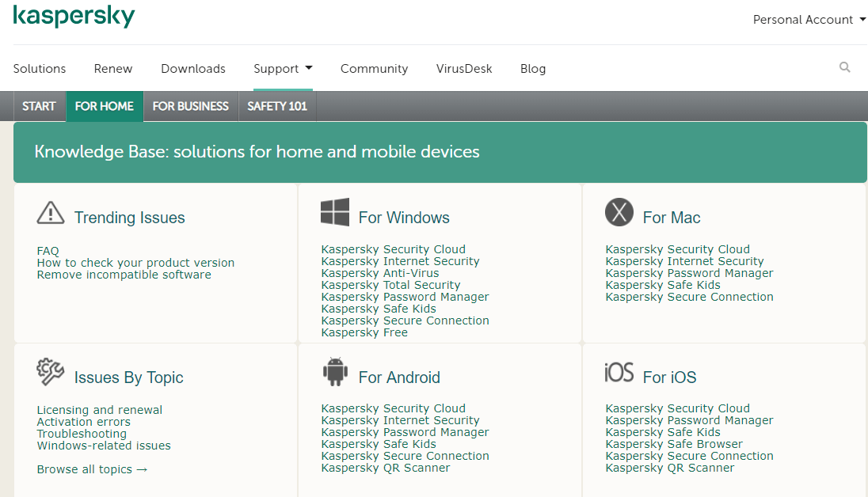Open Kaspersky Secure Connection for Mac
868x497 pixels.
click(689, 297)
